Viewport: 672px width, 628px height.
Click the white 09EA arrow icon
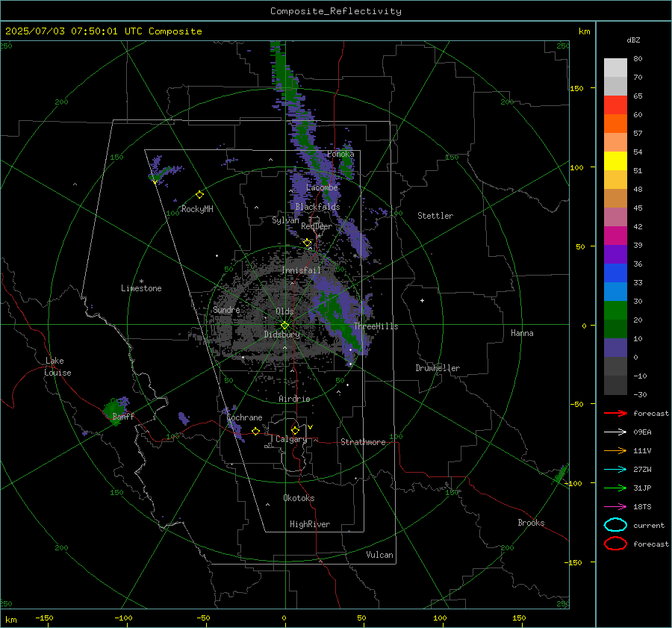coord(615,432)
